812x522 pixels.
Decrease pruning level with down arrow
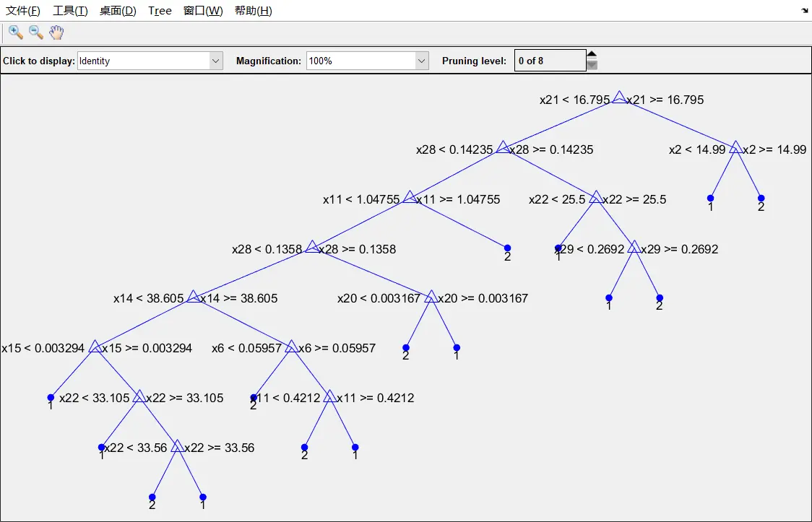point(592,65)
